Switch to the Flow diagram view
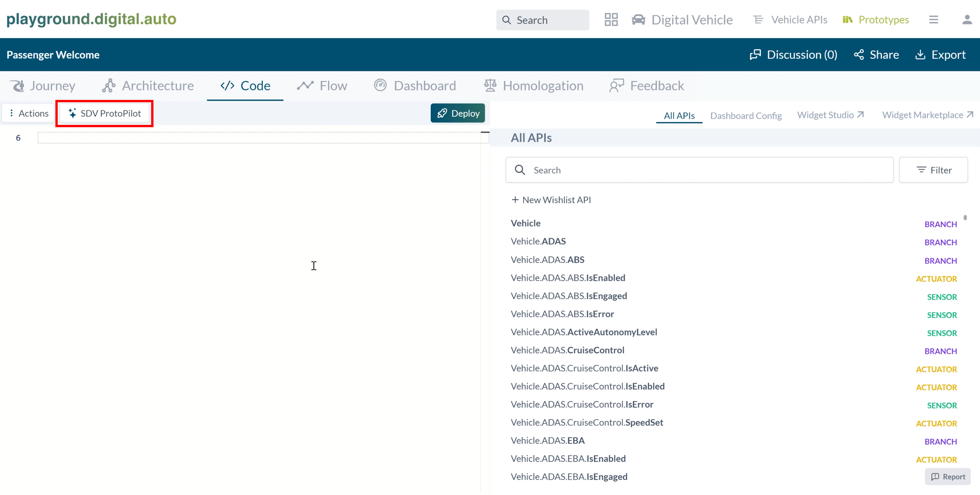980x495 pixels. point(322,85)
